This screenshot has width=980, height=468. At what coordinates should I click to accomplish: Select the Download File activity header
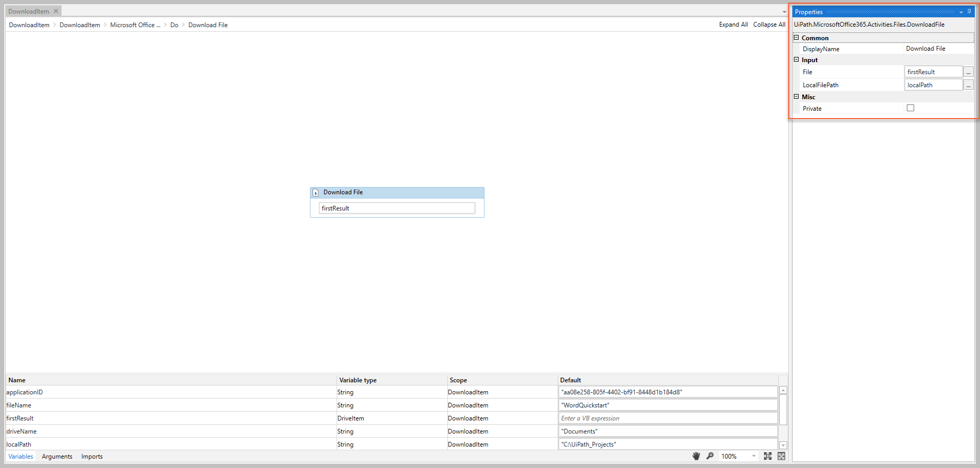(x=397, y=193)
